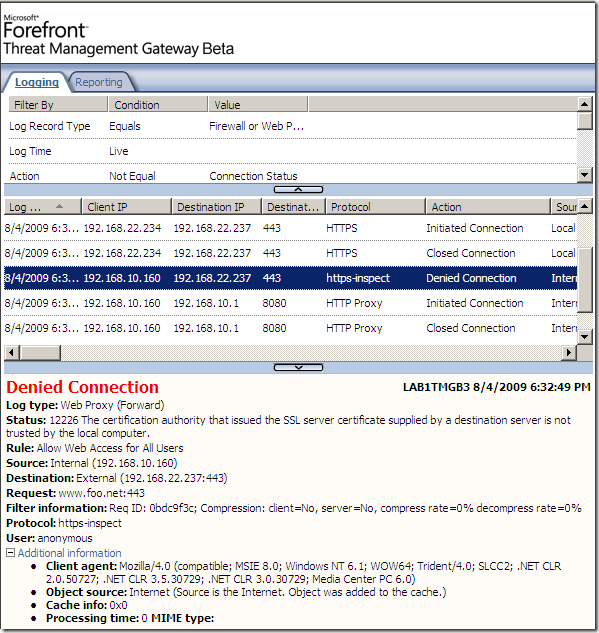599x633 pixels.
Task: Click log list vertical scrollbar up arrow
Action: click(x=584, y=207)
